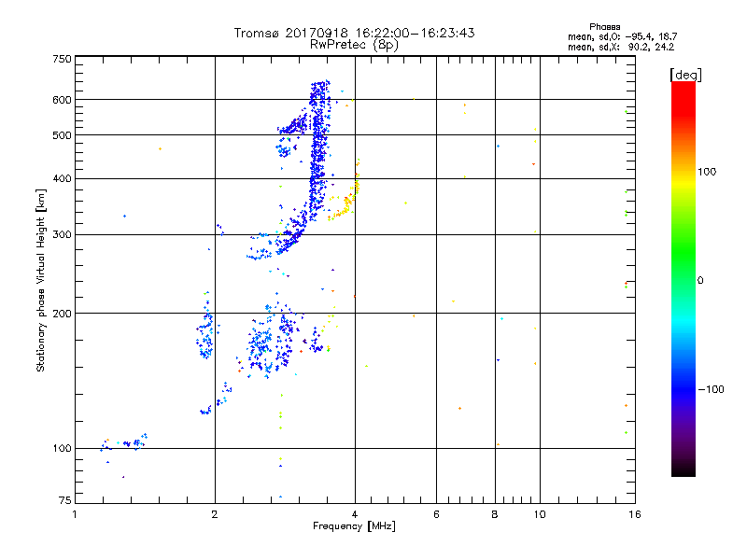Click the x-axis '2' tick label
This screenshot has width=747, height=560.
click(x=215, y=514)
